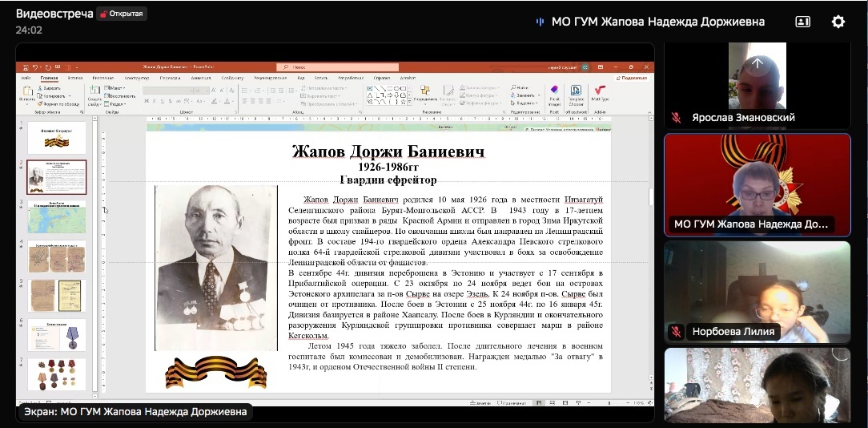
Task: Open the font name combo box
Action: 167,91
